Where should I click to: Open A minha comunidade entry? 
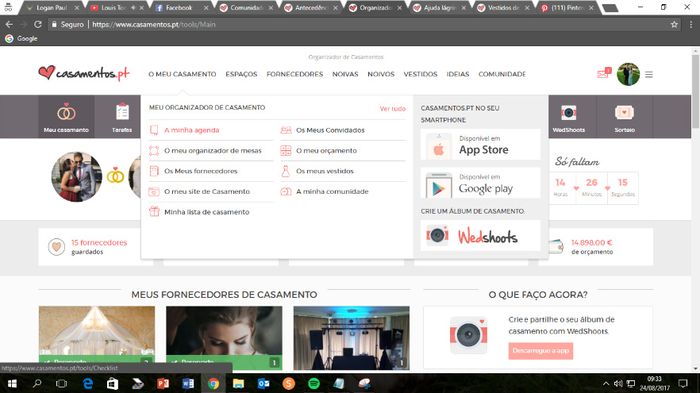(332, 192)
